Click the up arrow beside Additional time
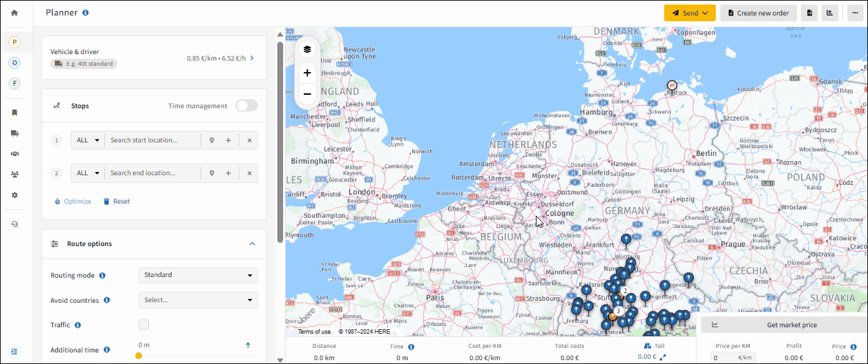The width and height of the screenshot is (868, 364). coord(248,345)
